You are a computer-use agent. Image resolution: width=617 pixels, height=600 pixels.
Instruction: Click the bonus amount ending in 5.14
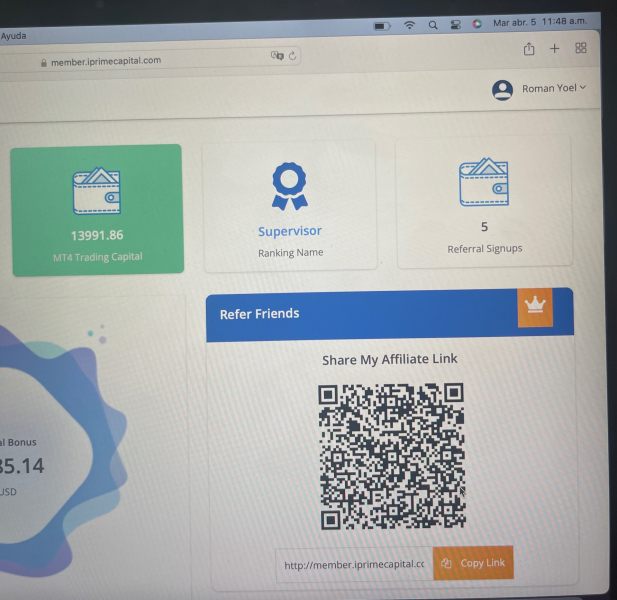(x=22, y=466)
